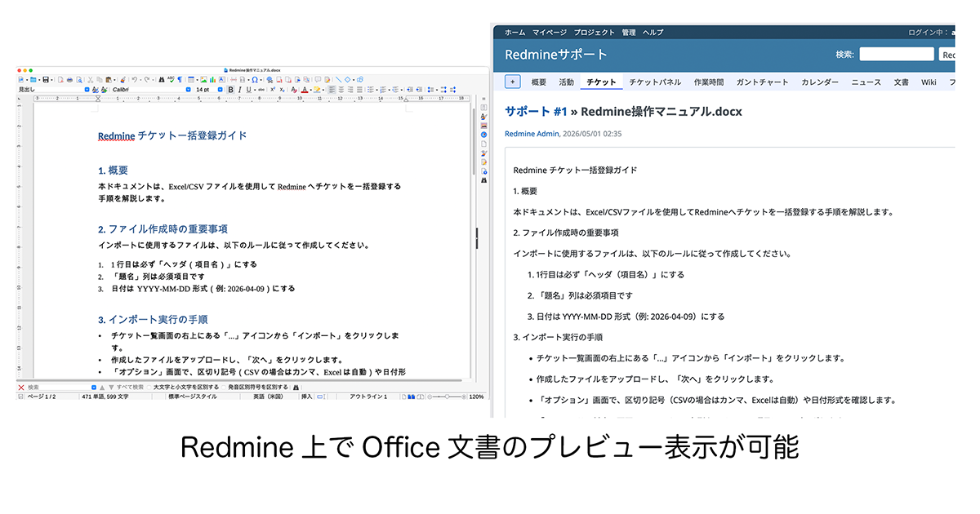Click Justified alignment in Writer toolbar

coord(360,90)
